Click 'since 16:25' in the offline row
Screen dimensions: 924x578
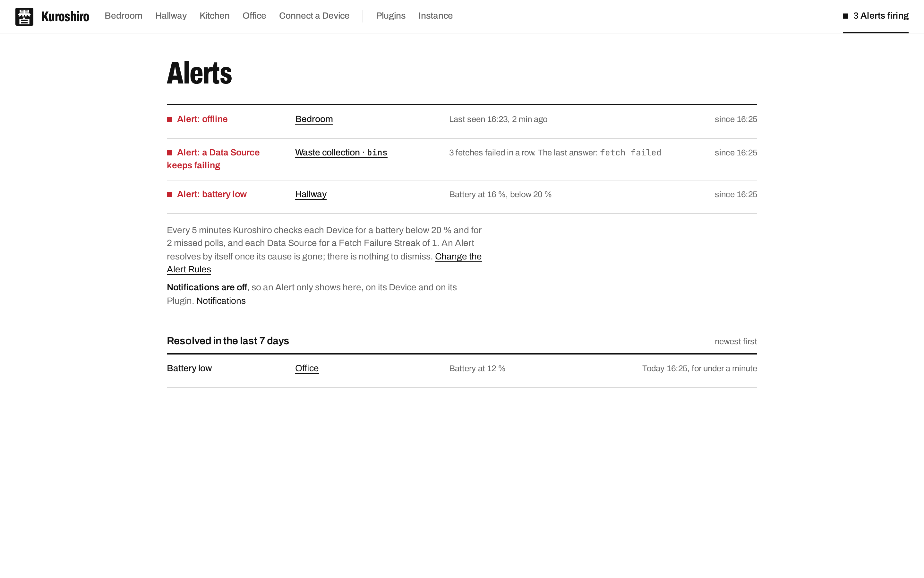(736, 120)
